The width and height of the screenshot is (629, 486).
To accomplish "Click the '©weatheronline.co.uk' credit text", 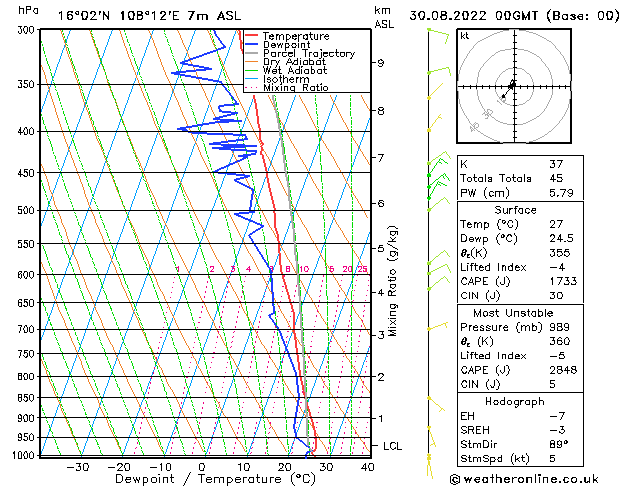I will (524, 479).
